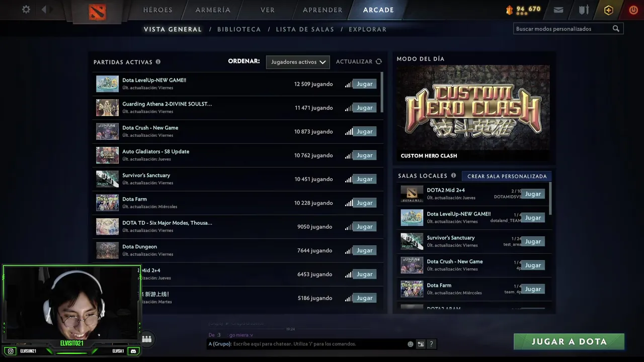
Task: Go to the Dota 2 logo home
Action: pyautogui.click(x=97, y=12)
